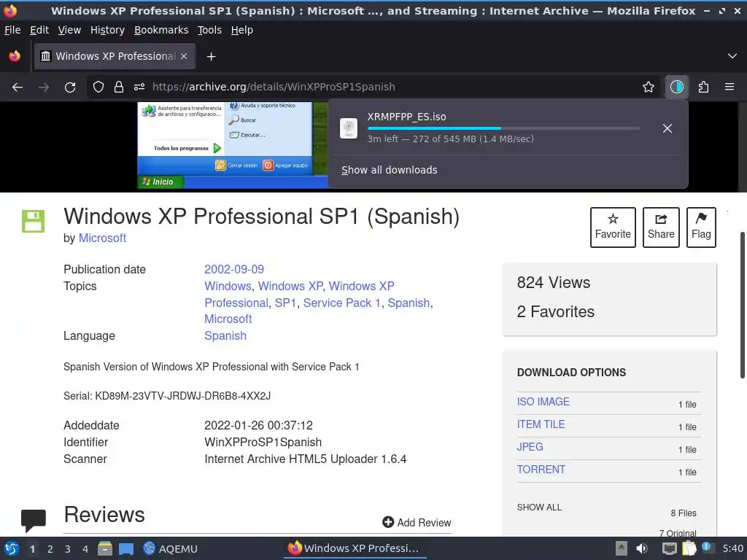Click the download progress bar
The height and width of the screenshot is (560, 747).
[503, 128]
